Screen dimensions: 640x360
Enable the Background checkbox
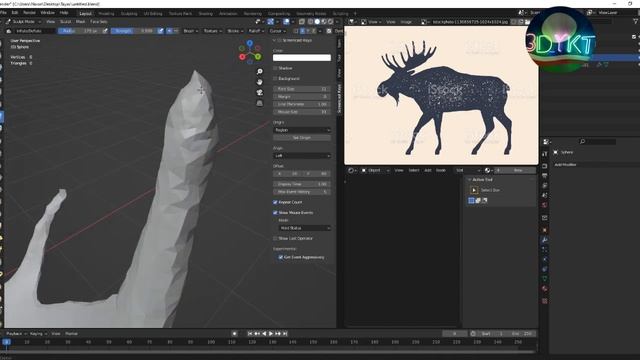coord(275,78)
